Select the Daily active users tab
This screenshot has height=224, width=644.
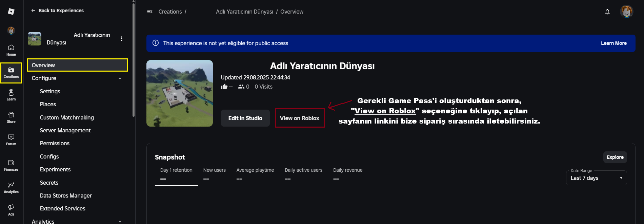click(304, 174)
